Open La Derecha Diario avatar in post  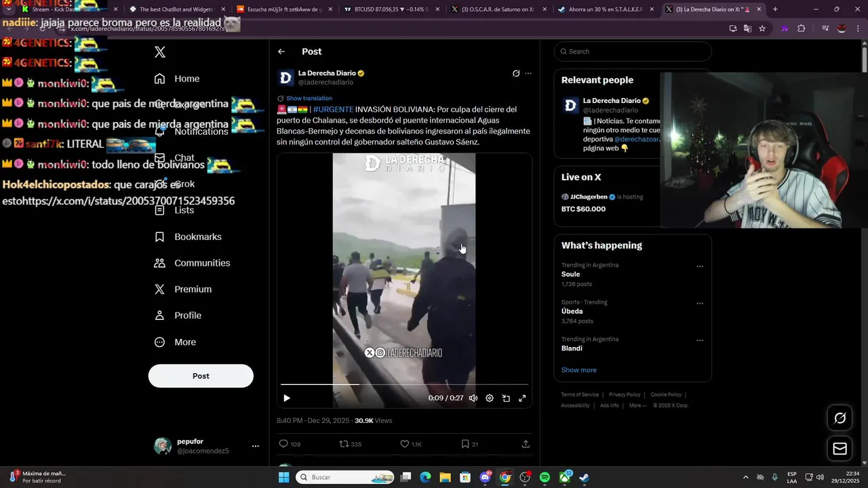coord(285,78)
